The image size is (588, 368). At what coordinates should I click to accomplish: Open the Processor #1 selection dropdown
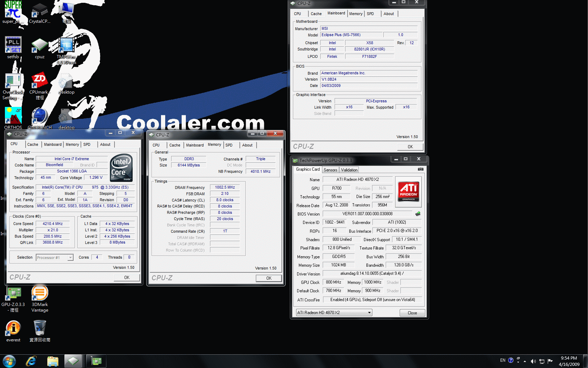click(x=55, y=258)
